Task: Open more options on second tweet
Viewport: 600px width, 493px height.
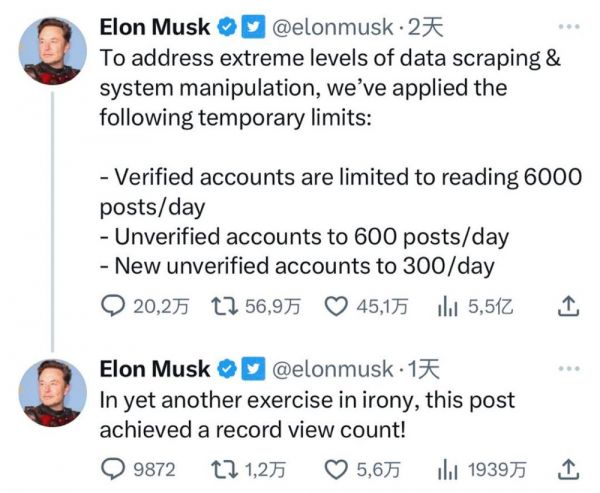Action: click(x=568, y=367)
